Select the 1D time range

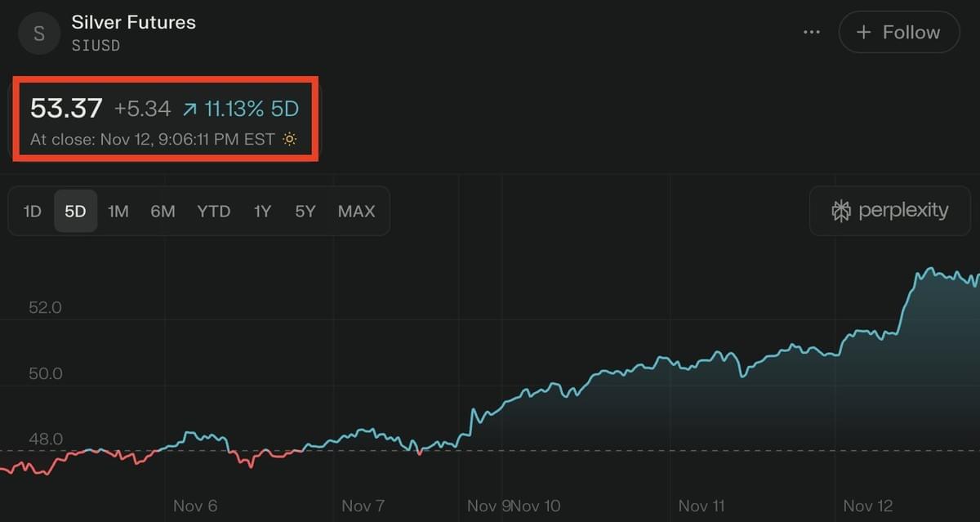click(32, 212)
